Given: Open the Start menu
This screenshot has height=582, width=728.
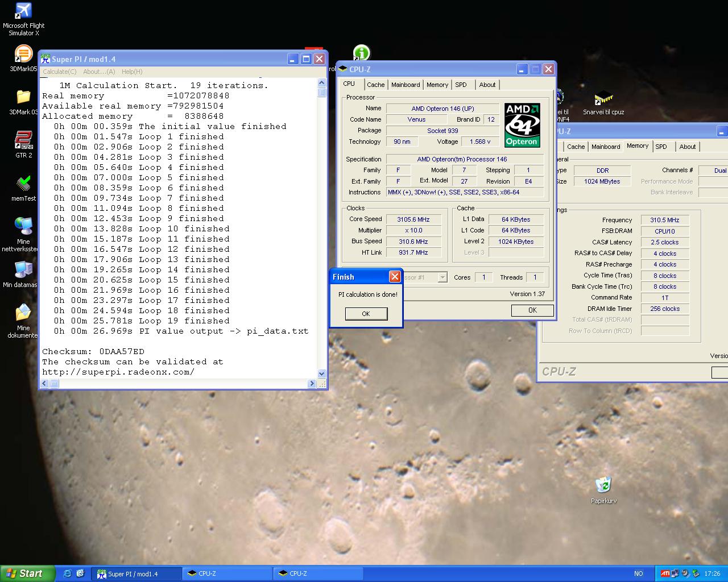Looking at the screenshot, I should click(27, 573).
